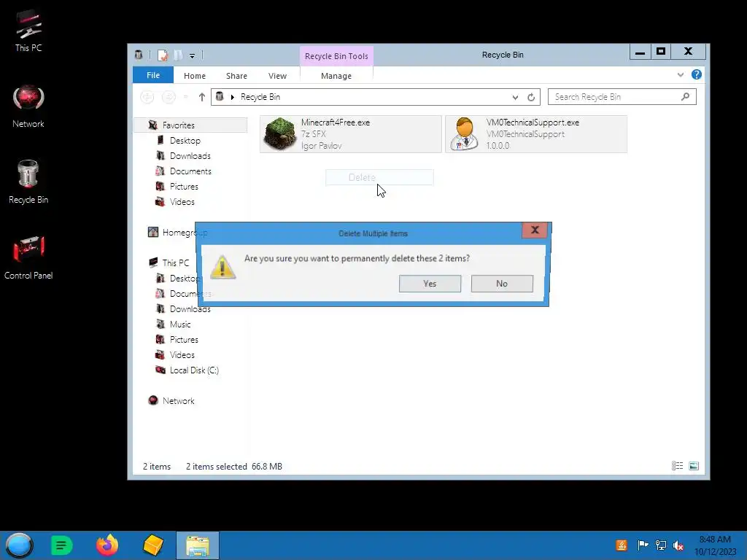Open Videos under This PC
This screenshot has width=747, height=560.
point(182,355)
